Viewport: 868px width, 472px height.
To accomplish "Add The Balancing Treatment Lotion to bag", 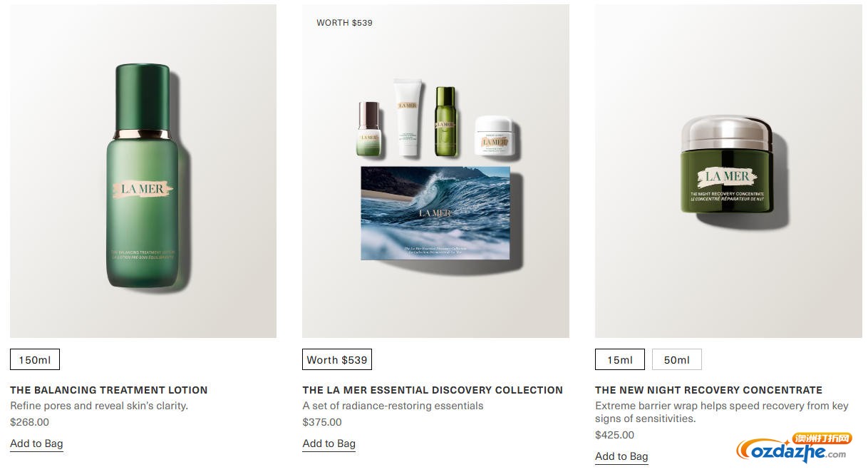I will (36, 443).
